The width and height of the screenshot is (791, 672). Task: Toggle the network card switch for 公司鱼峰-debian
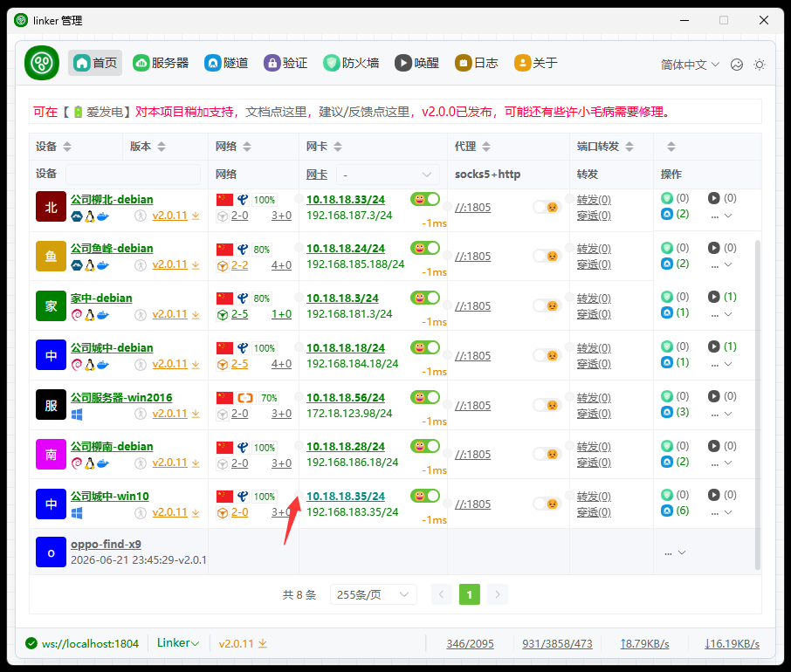[425, 248]
